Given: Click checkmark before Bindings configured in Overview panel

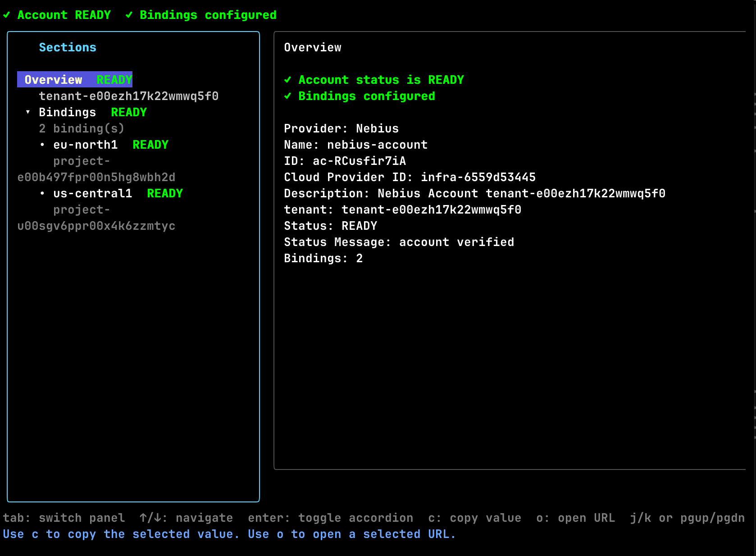Looking at the screenshot, I should 287,96.
